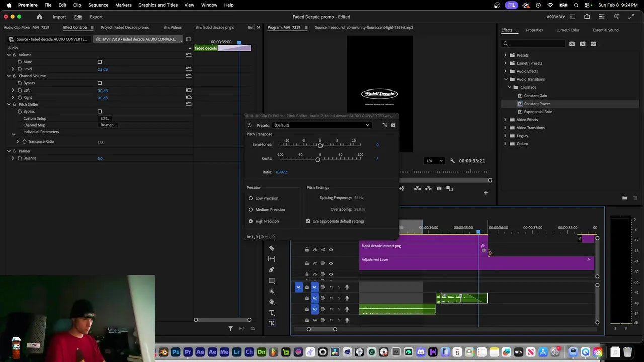Solo audio track A3
Viewport: 644px width, 362px height.
pos(339,309)
